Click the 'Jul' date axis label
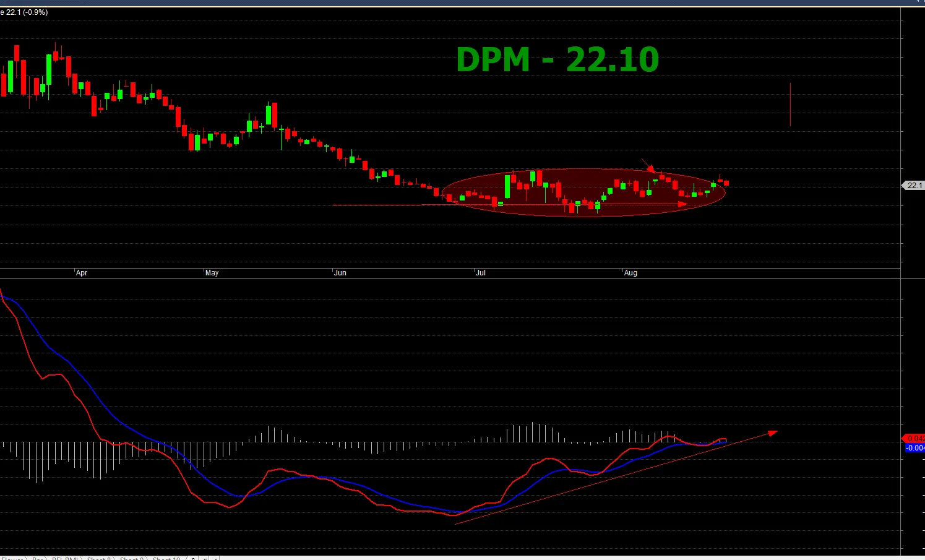This screenshot has height=560, width=925. pos(480,273)
